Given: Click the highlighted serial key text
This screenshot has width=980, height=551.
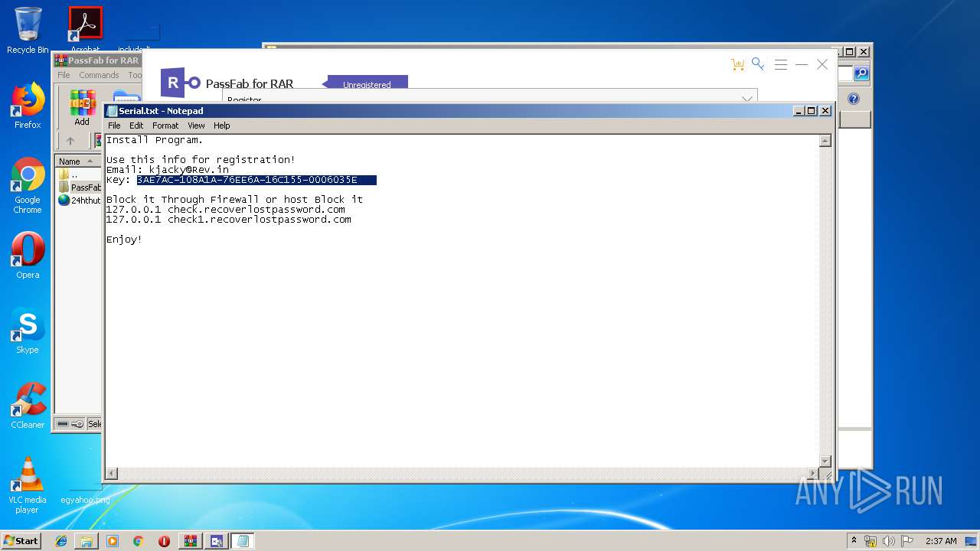Looking at the screenshot, I should click(256, 180).
